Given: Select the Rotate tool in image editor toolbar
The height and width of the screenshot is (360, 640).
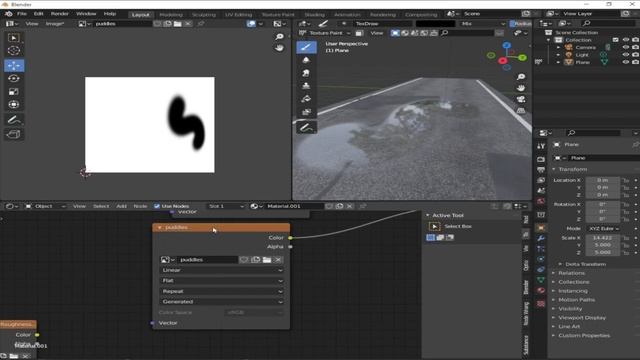Looking at the screenshot, I should pyautogui.click(x=14, y=78).
